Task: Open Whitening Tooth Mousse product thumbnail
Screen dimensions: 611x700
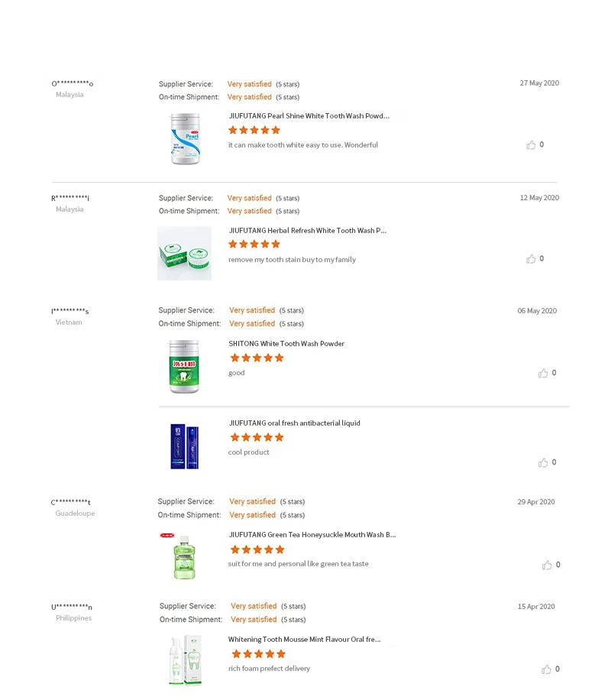Action: coord(184,660)
